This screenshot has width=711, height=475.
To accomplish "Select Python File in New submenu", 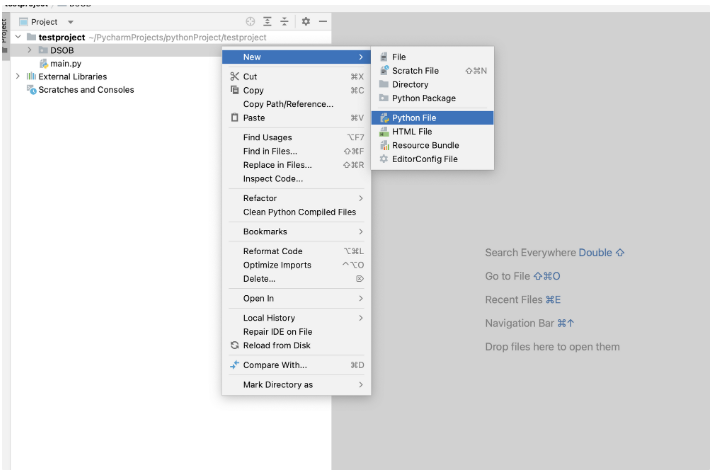I will click(433, 118).
